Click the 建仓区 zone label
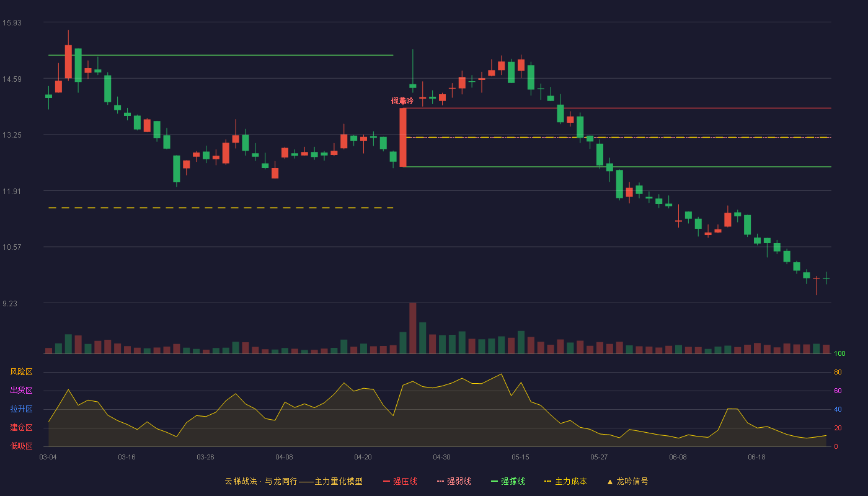868x496 pixels. pyautogui.click(x=21, y=428)
